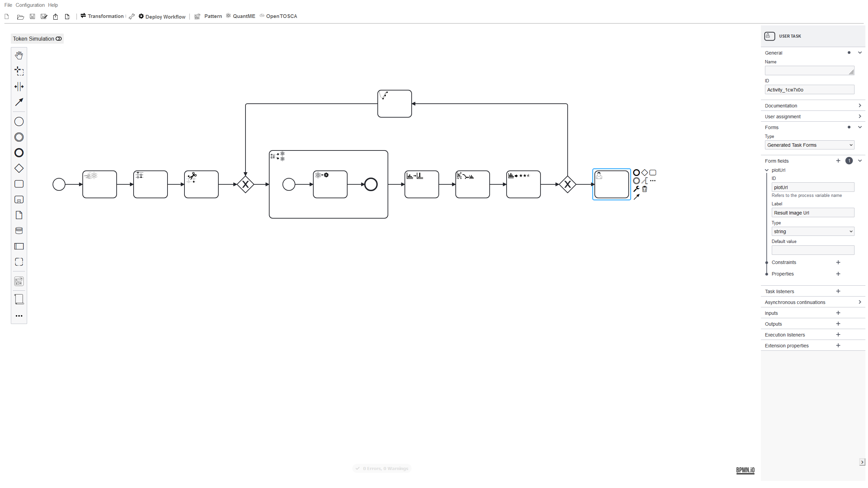This screenshot has height=488, width=868.
Task: Select the hand/pan tool in toolbar
Action: [19, 55]
